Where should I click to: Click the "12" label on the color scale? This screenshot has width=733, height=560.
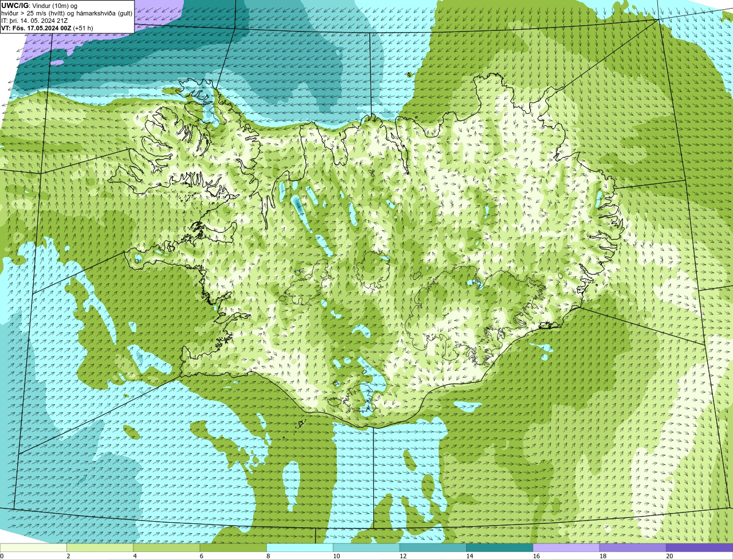pyautogui.click(x=403, y=556)
